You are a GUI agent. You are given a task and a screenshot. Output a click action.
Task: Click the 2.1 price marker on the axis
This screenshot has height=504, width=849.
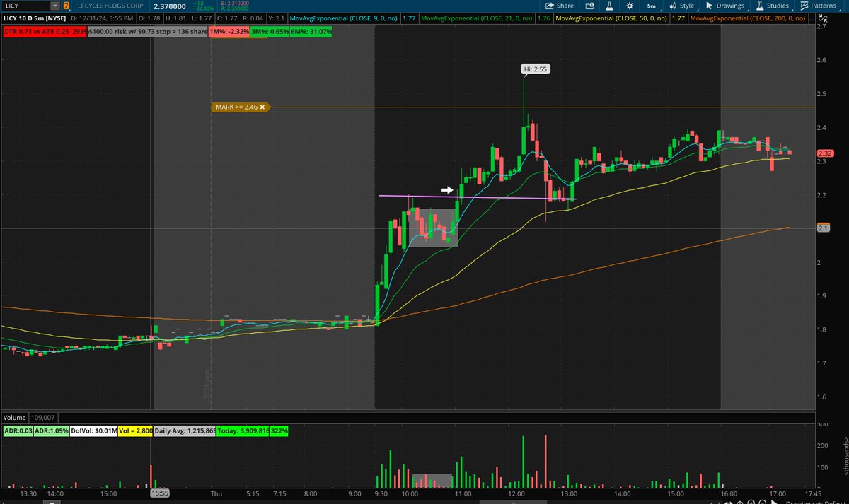click(824, 228)
